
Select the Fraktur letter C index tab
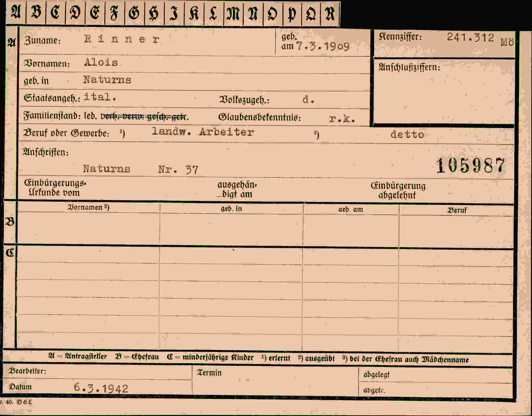pyautogui.click(x=56, y=13)
